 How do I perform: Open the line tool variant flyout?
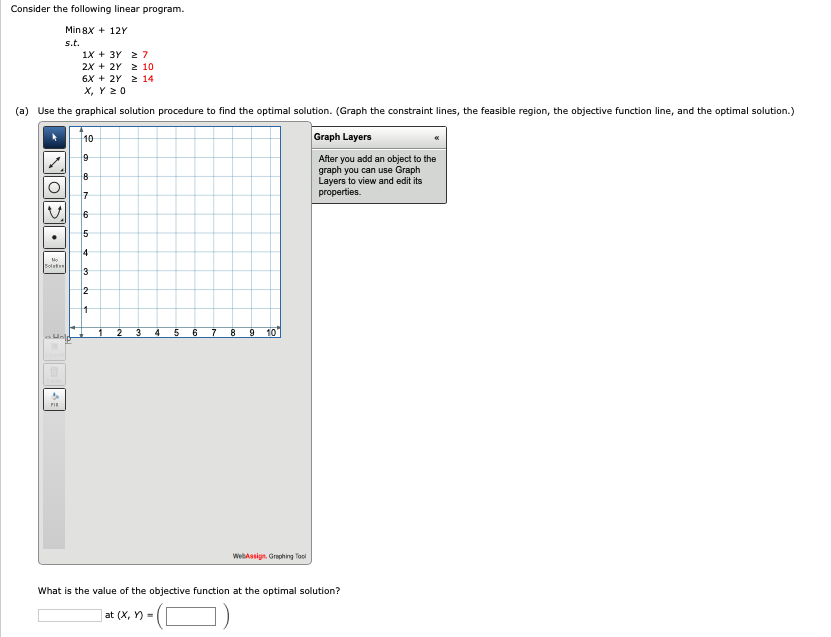pyautogui.click(x=62, y=170)
